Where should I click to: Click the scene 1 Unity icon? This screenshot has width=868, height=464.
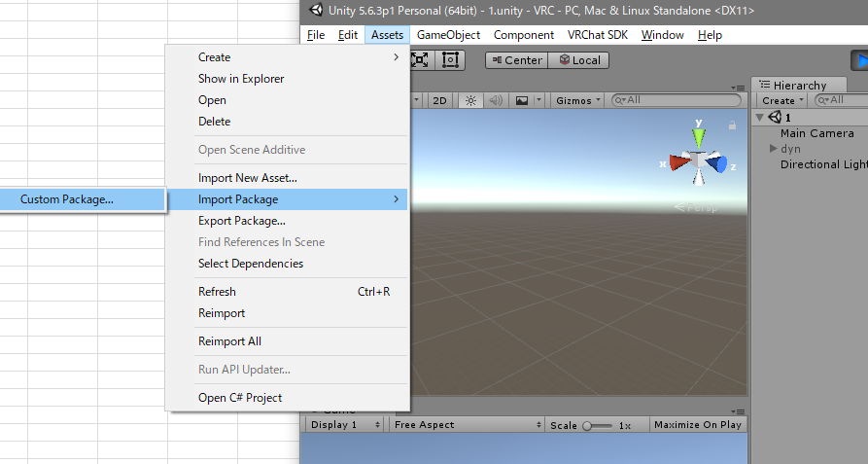(x=775, y=118)
